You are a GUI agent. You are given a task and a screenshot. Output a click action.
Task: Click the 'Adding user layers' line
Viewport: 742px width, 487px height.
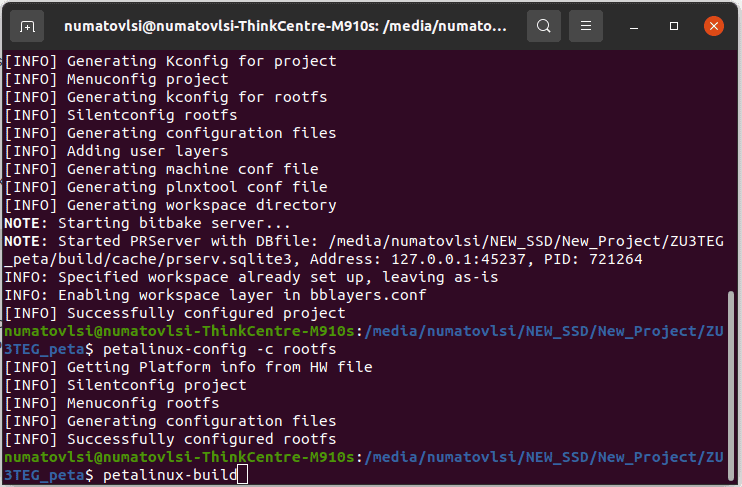pos(116,151)
